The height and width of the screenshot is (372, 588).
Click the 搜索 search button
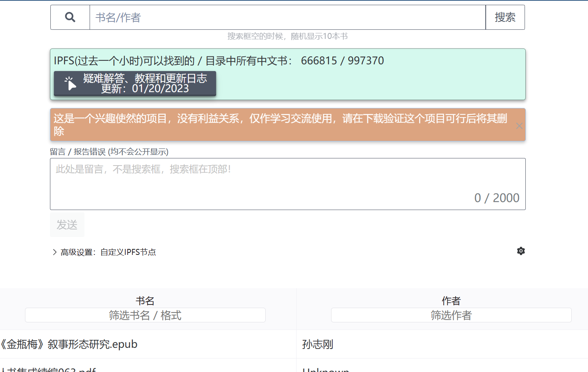click(x=505, y=17)
